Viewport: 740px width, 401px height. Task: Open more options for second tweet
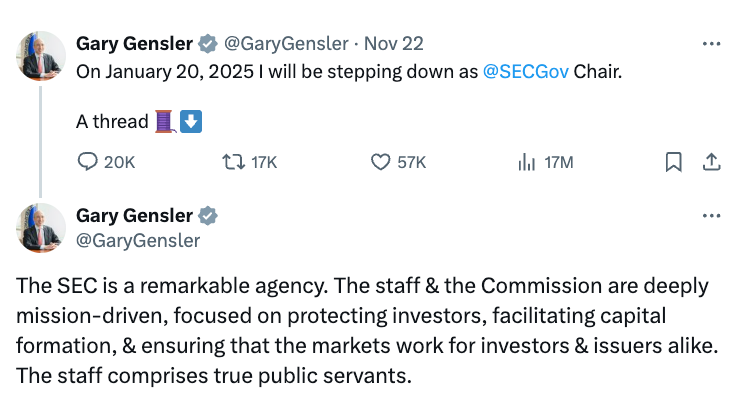[711, 215]
